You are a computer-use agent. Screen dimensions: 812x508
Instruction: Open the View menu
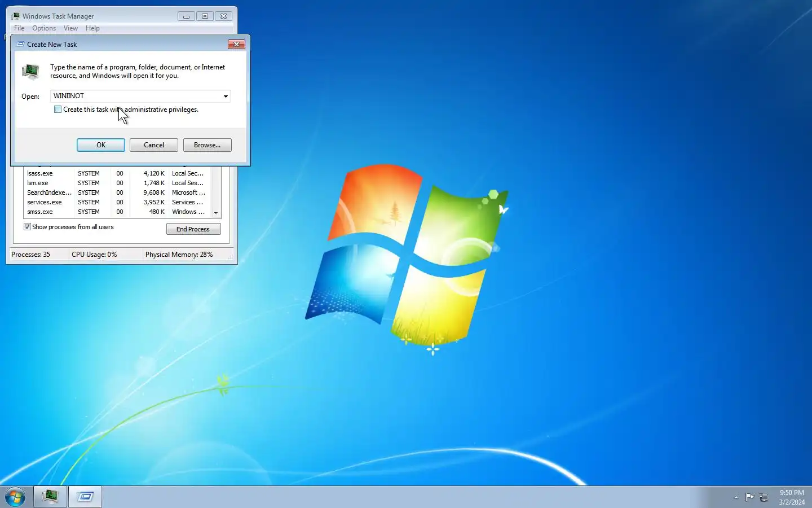(x=70, y=28)
